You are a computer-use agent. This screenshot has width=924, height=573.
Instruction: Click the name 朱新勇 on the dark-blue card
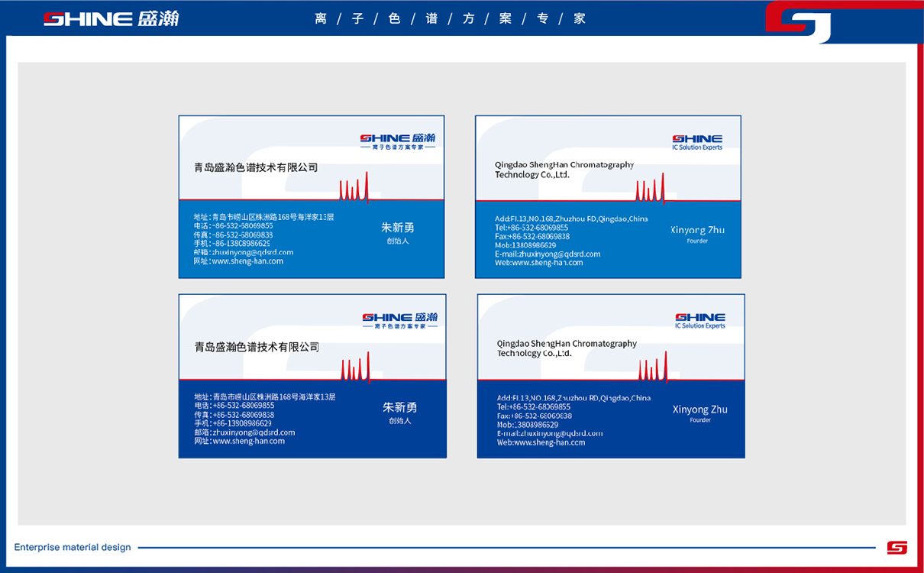click(400, 407)
